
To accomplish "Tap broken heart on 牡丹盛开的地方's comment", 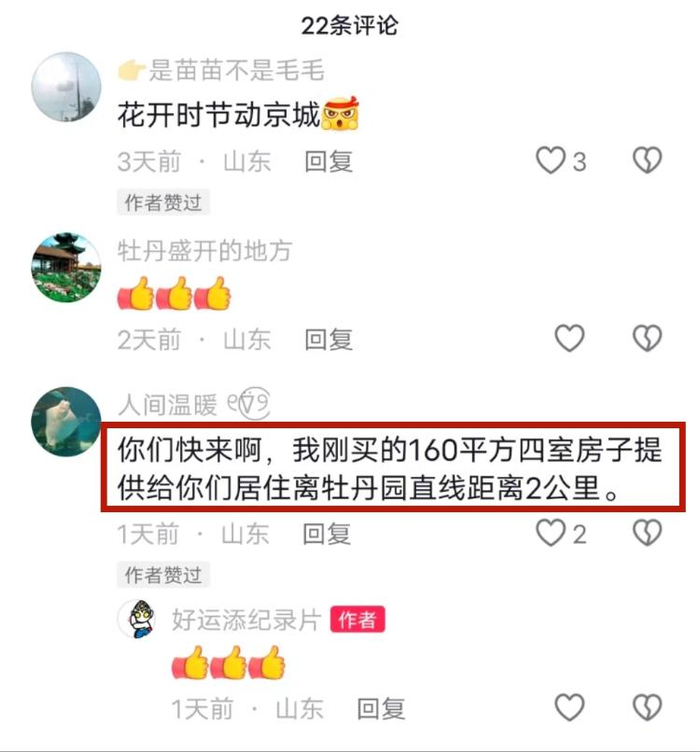I will click(x=647, y=338).
